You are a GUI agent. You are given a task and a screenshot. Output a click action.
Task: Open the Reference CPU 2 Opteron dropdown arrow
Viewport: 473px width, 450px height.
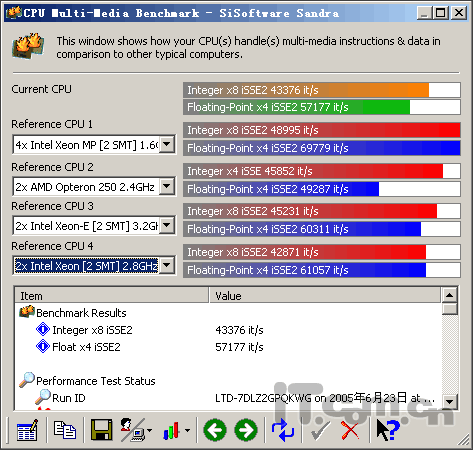[x=167, y=186]
